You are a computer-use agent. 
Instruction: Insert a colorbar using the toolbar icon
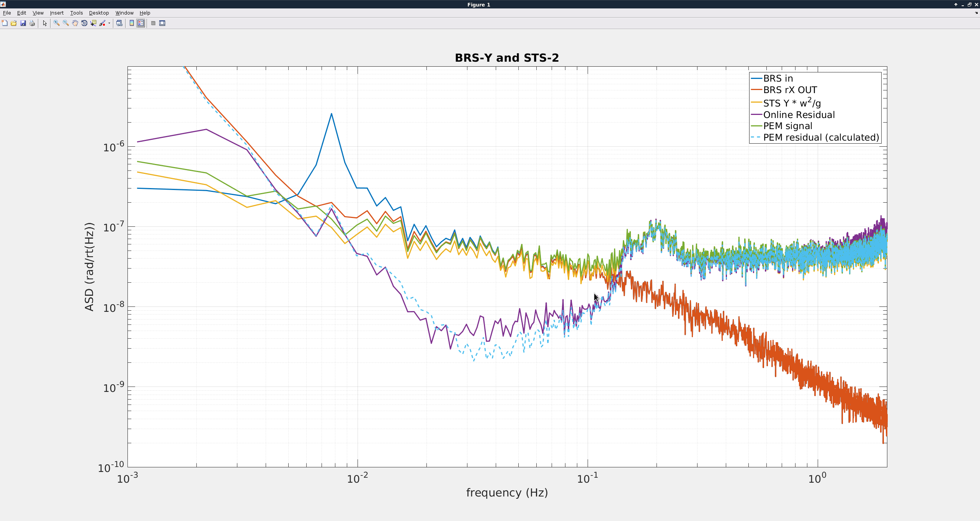[x=132, y=23]
